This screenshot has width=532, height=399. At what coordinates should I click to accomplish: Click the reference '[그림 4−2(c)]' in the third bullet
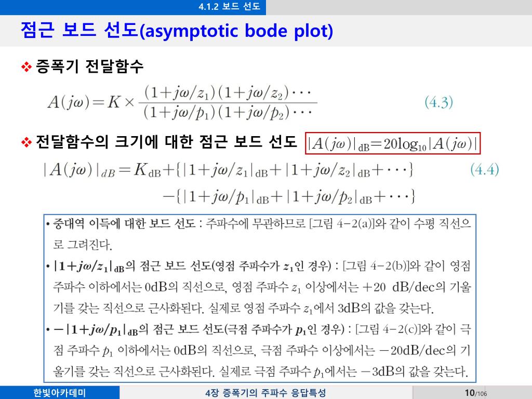388,329
